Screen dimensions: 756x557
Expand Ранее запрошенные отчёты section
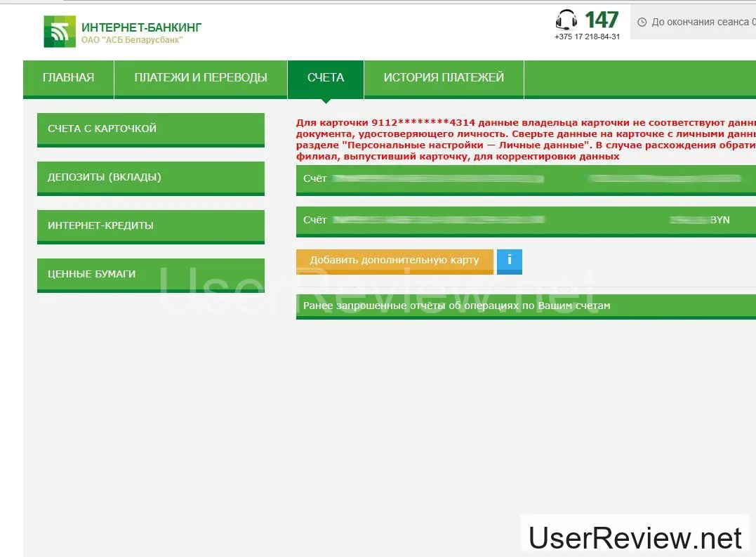525,306
